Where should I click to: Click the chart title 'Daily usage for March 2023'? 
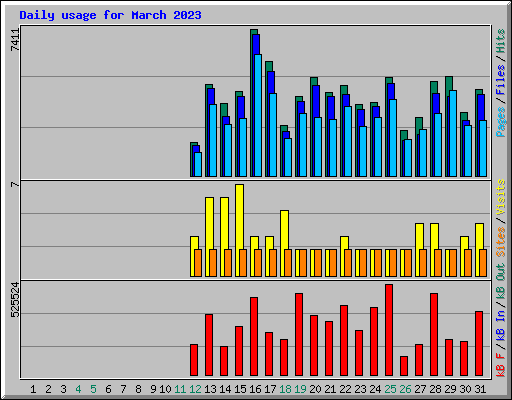coord(110,15)
